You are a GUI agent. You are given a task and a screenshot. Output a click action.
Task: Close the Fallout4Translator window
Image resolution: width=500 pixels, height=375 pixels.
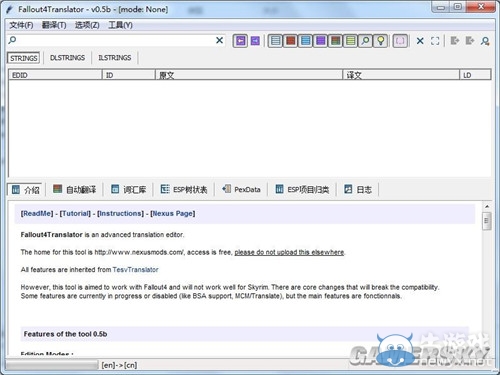click(481, 6)
